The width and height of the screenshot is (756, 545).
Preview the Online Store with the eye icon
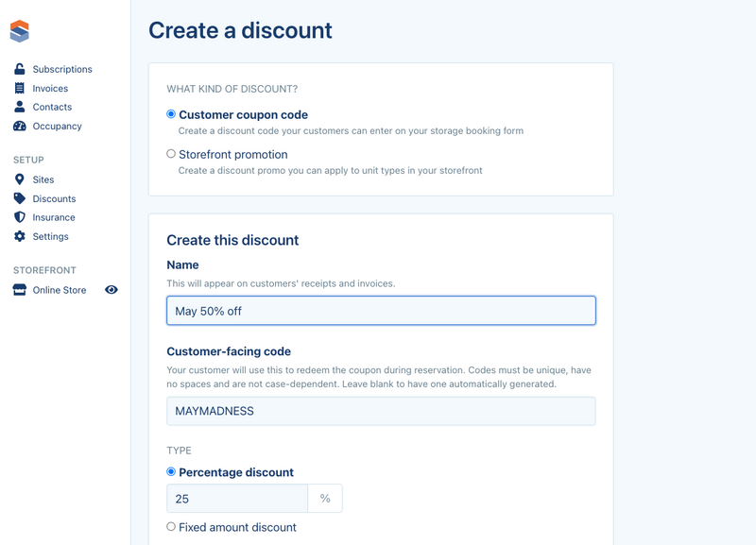tap(112, 290)
